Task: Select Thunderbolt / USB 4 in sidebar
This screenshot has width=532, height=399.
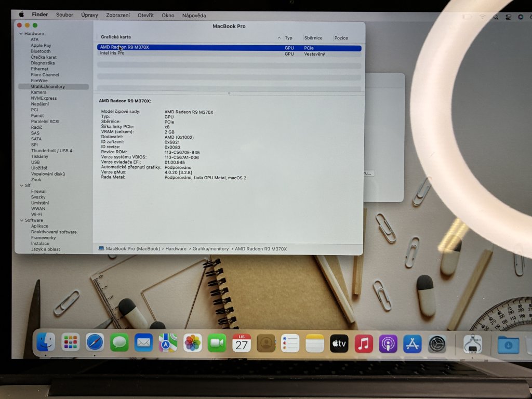Action: pyautogui.click(x=51, y=151)
